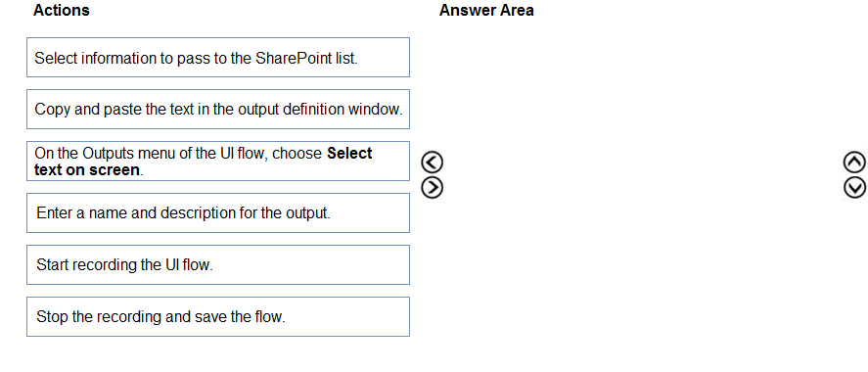This screenshot has height=372, width=868.
Task: Click the move-down arrow icon
Action: click(854, 188)
